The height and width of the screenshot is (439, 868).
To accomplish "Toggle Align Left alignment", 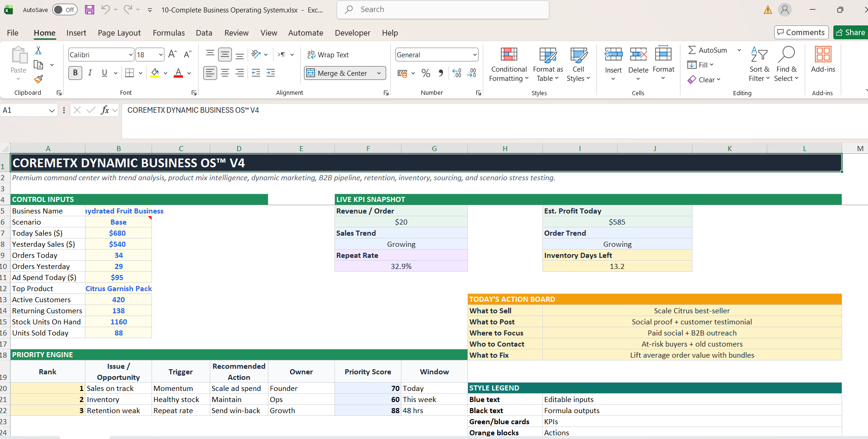I will tap(210, 73).
